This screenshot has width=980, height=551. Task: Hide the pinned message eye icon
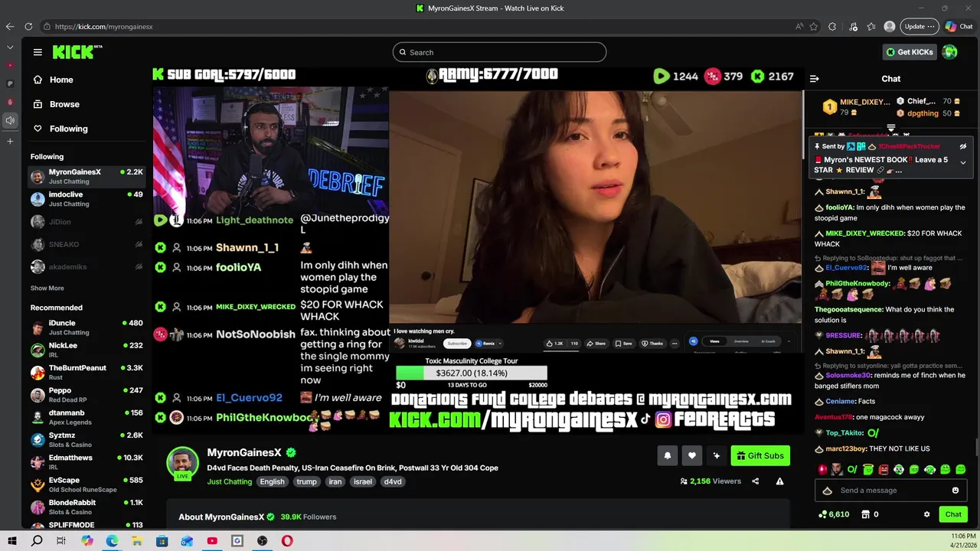coord(963,146)
